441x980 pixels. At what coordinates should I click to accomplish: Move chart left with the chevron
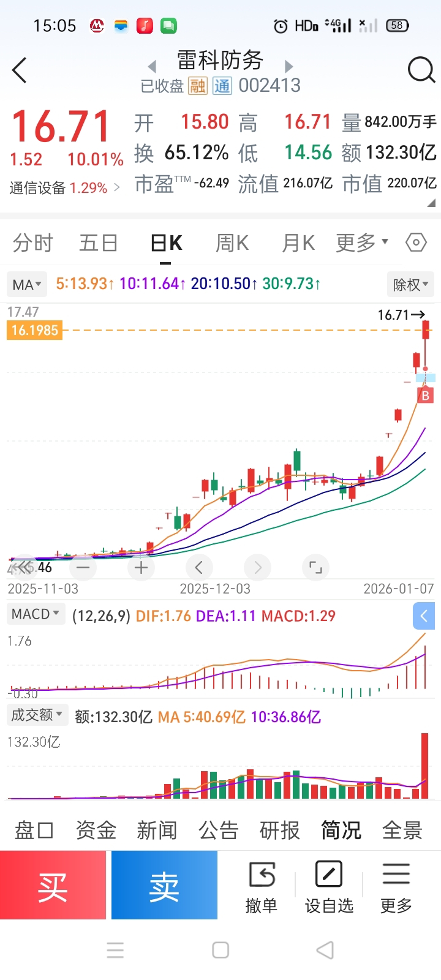199,568
